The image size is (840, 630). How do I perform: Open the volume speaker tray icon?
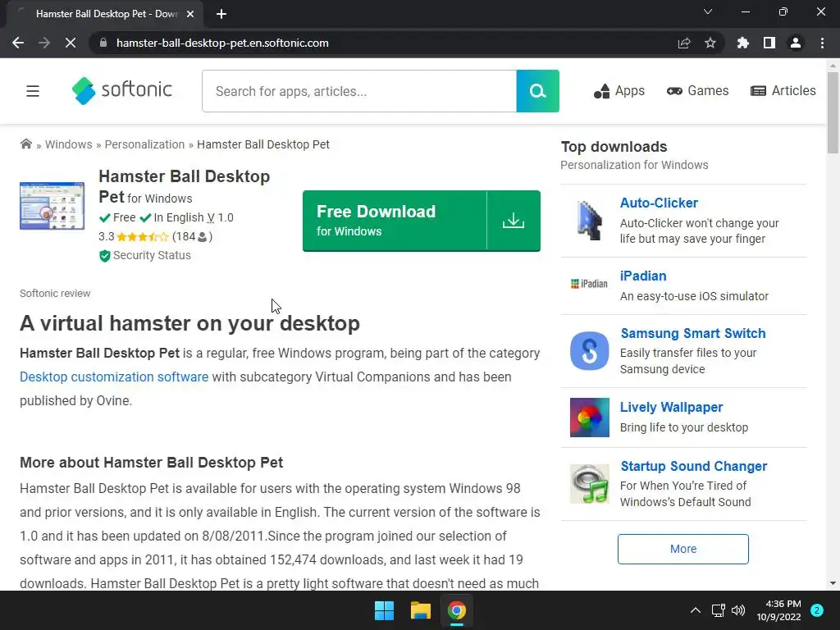point(738,610)
